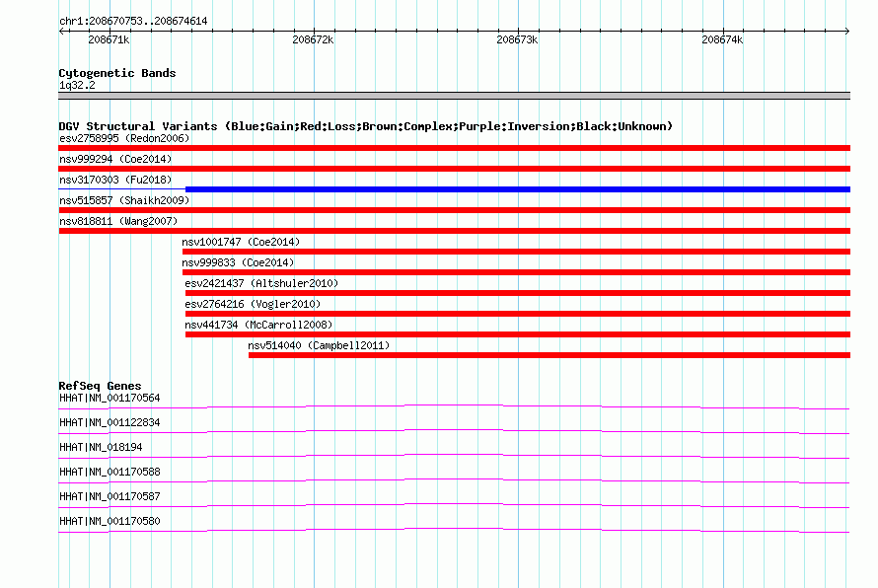Click the red nsv514040 loss bar
The width and height of the screenshot is (878, 588).
(549, 355)
